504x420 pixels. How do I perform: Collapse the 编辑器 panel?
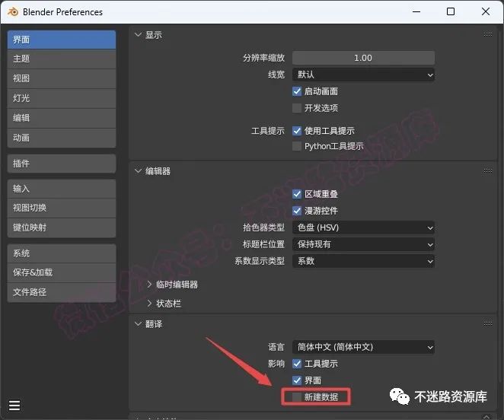click(x=139, y=171)
